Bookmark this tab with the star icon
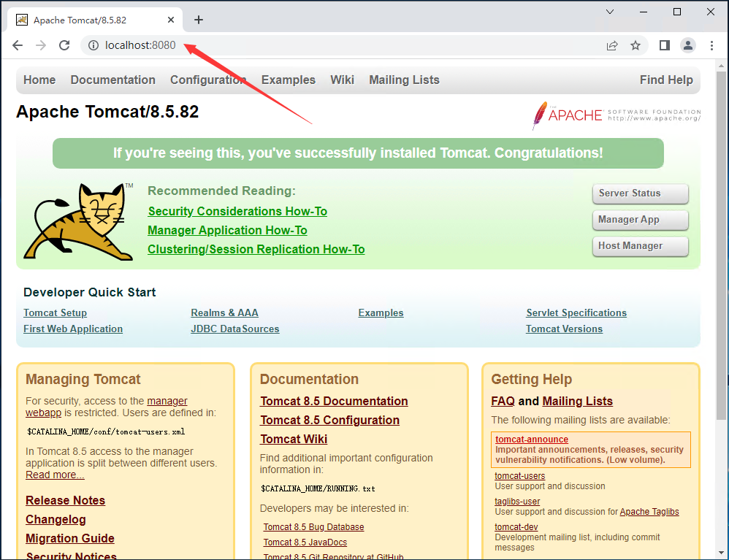Screen dimensions: 729x560 pos(635,45)
